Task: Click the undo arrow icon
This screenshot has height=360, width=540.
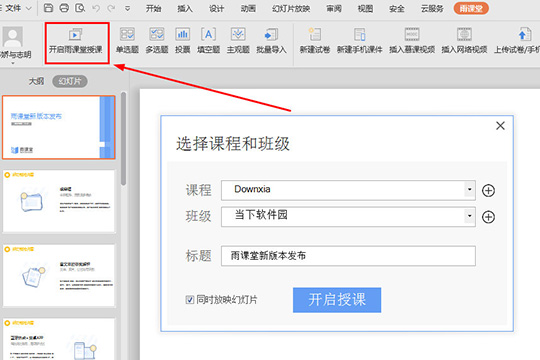Action: pyautogui.click(x=96, y=8)
